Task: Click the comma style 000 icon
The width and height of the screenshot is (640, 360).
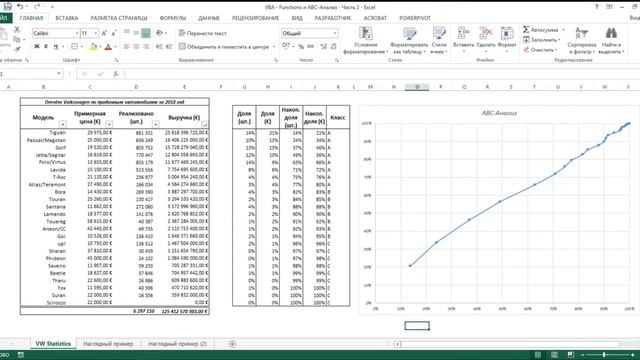Action: click(x=311, y=47)
